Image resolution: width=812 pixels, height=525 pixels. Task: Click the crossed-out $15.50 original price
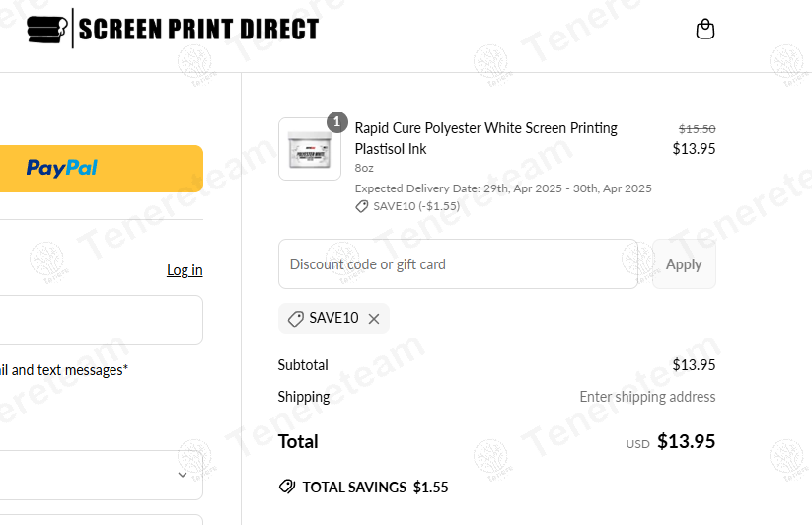coord(697,128)
